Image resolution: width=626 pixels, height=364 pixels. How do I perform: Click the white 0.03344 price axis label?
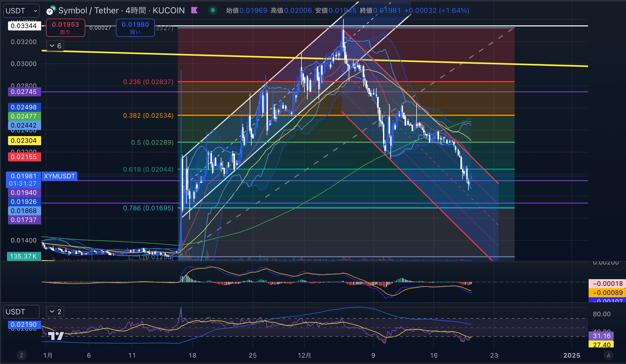[24, 26]
